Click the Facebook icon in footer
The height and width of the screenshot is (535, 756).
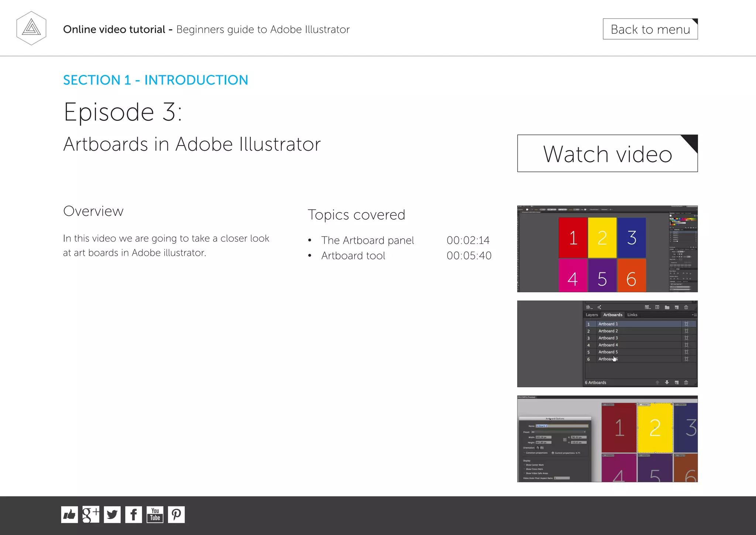[134, 514]
